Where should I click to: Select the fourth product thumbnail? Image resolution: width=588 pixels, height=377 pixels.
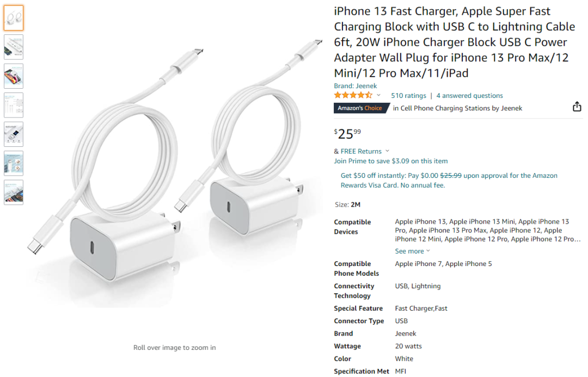[14, 106]
